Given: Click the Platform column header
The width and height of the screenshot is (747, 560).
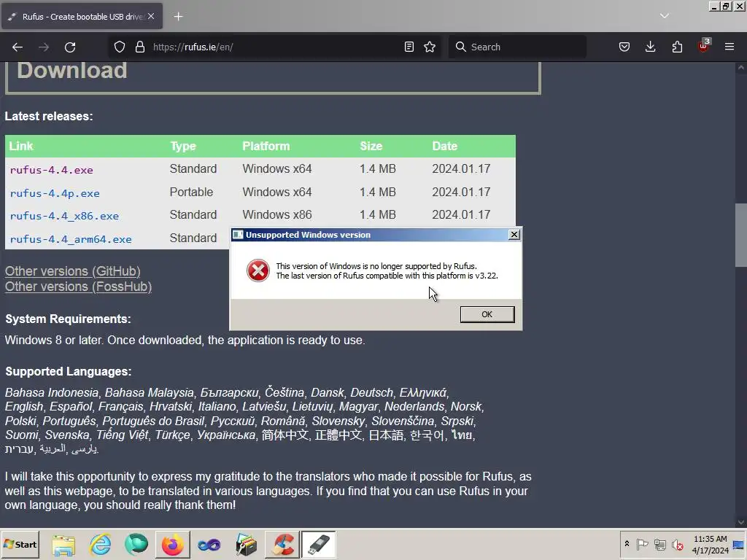Looking at the screenshot, I should [x=266, y=146].
